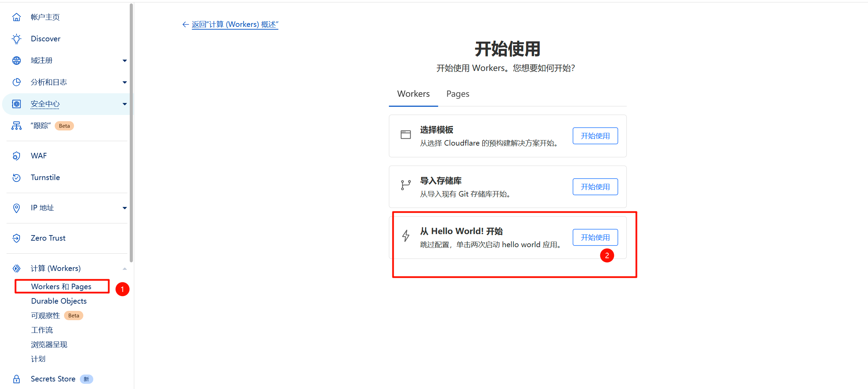Click text 跳过配置，单击两次启动 hello world 应用。
This screenshot has width=868, height=389.
click(x=491, y=245)
